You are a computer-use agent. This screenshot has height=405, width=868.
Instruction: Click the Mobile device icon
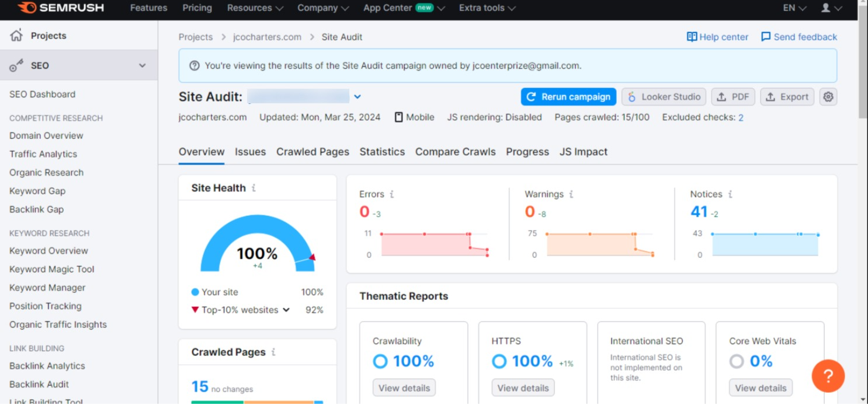tap(398, 117)
